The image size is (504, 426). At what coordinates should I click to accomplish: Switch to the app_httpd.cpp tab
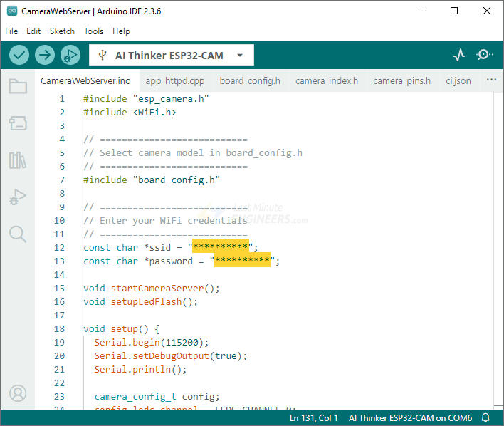coord(174,80)
